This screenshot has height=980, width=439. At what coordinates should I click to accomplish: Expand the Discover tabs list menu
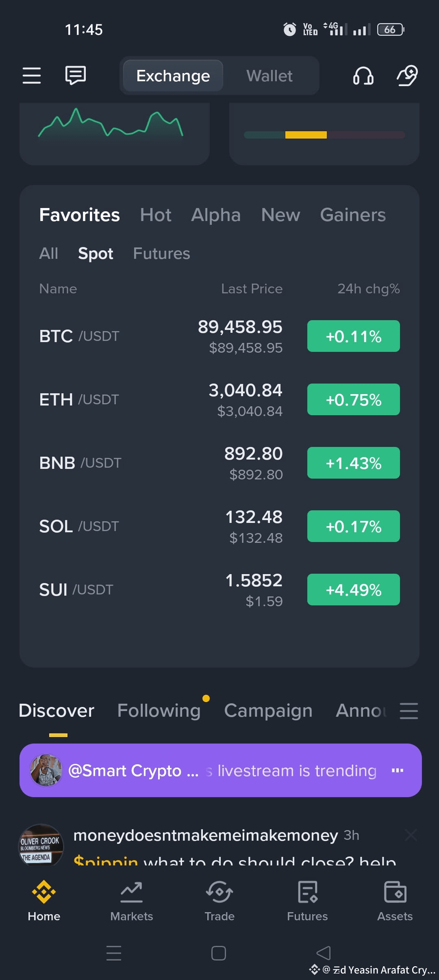[409, 711]
